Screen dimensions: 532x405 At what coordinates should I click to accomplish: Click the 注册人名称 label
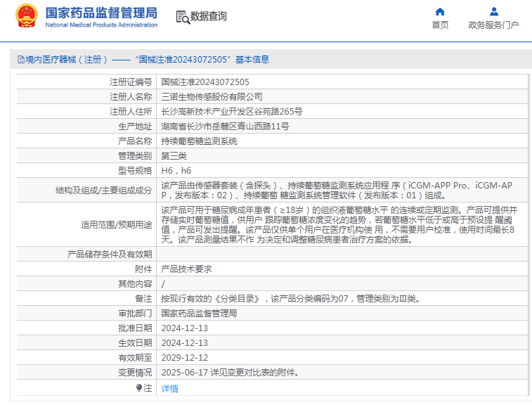point(131,97)
